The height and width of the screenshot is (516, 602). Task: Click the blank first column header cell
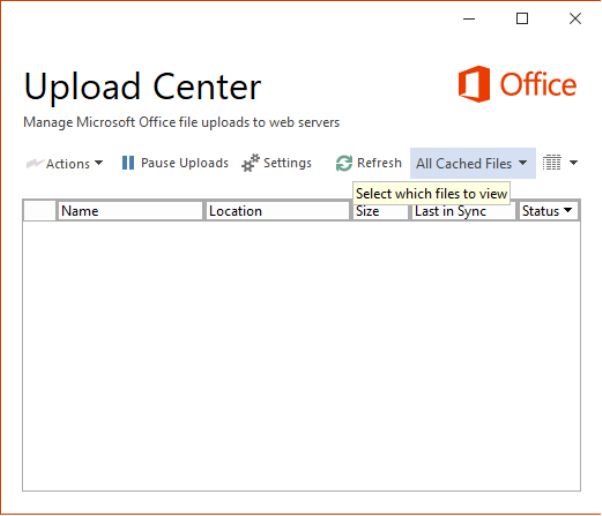click(40, 211)
